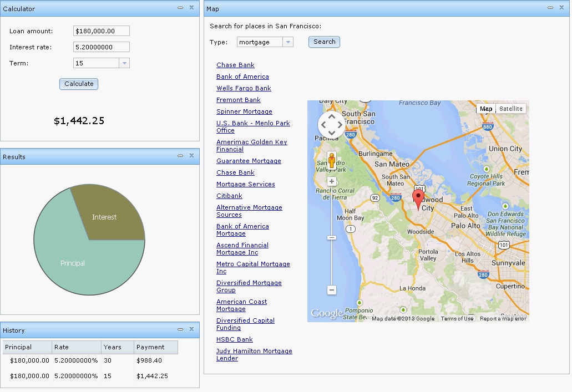572x392 pixels.
Task: Switch the map to Satellite view
Action: click(x=511, y=109)
